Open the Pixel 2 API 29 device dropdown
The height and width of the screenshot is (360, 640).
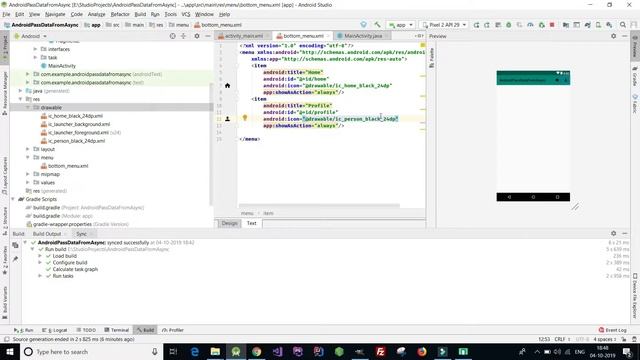click(x=444, y=25)
